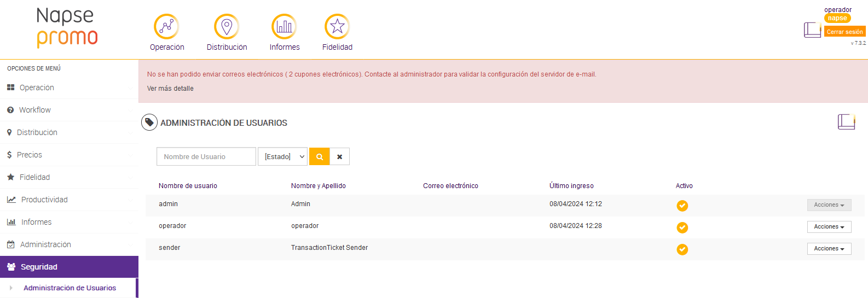This screenshot has width=868, height=298.
Task: Click the book icon beside Cerrar sesión
Action: coord(812,30)
